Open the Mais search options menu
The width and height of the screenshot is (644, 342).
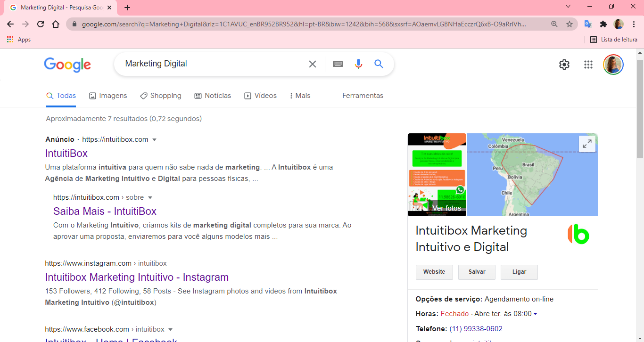(x=300, y=96)
